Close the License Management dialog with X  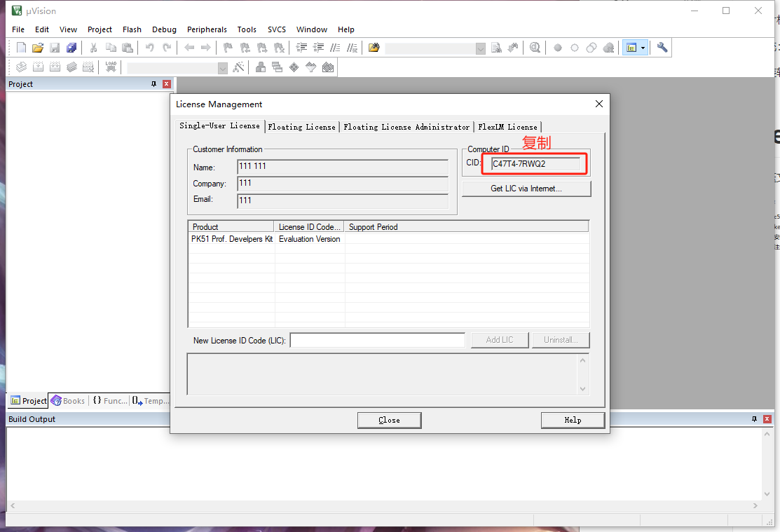pyautogui.click(x=599, y=104)
